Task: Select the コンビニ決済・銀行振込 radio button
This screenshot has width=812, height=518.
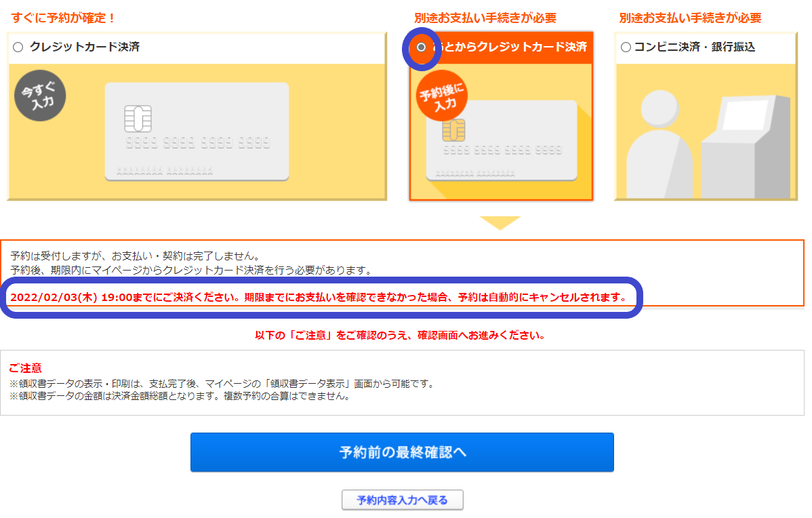Action: (626, 47)
